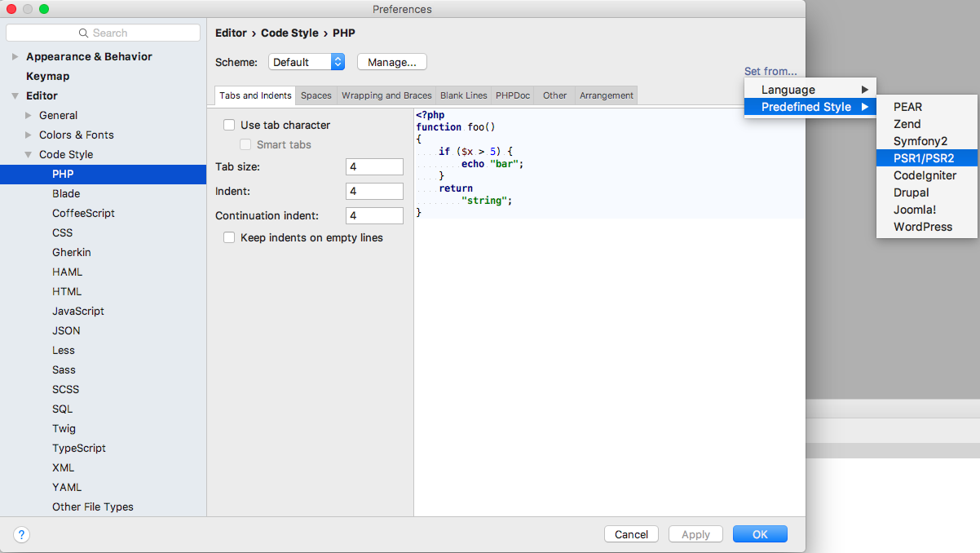
Task: Select the Tab size input field
Action: tap(373, 166)
